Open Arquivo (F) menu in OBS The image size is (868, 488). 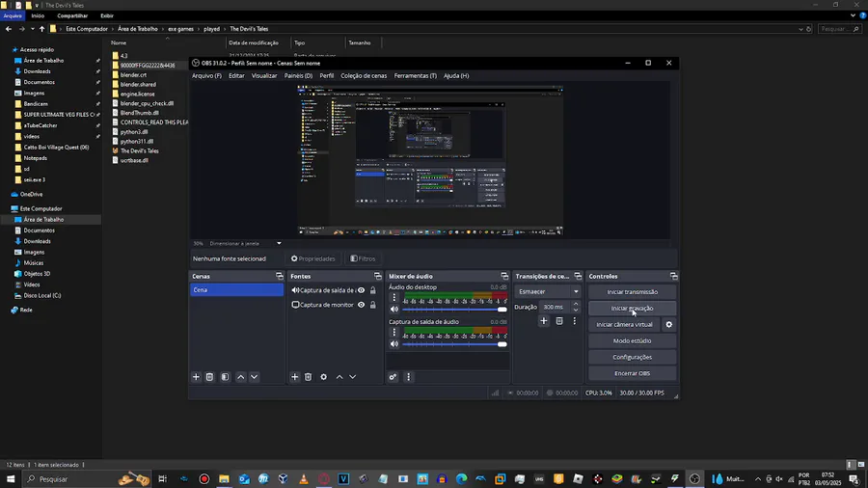point(206,76)
